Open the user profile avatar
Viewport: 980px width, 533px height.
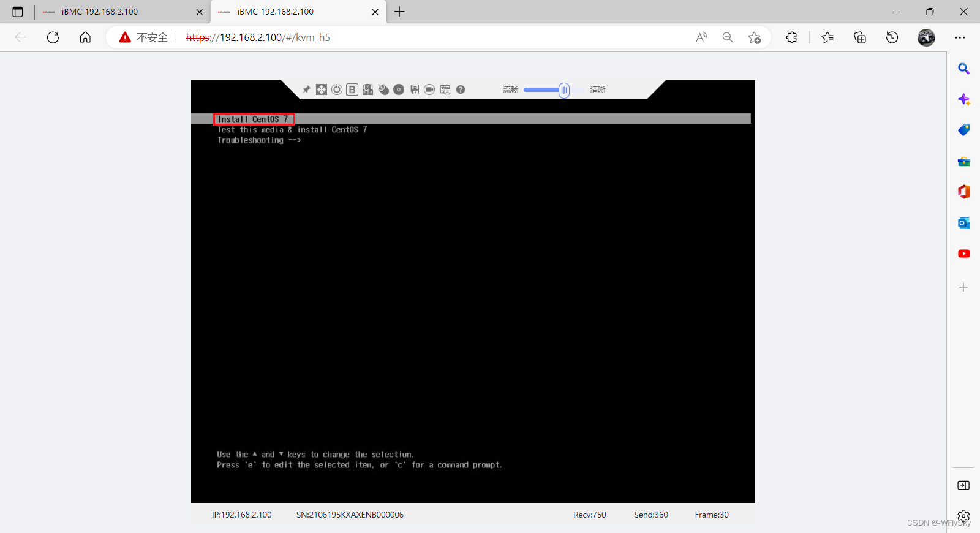tap(926, 37)
